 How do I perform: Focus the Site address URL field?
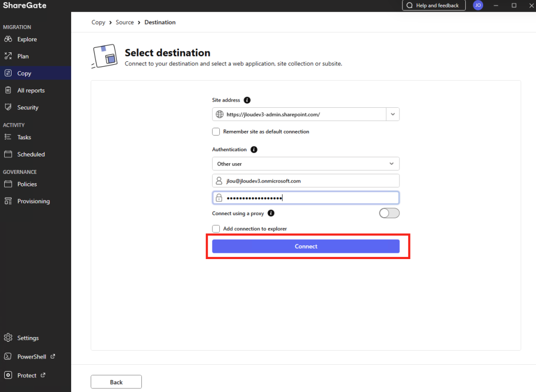299,115
